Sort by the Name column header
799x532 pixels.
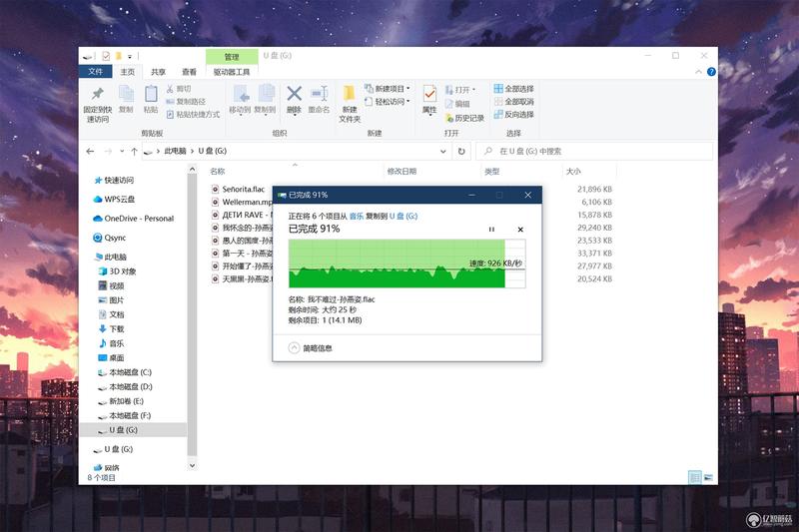click(x=218, y=172)
